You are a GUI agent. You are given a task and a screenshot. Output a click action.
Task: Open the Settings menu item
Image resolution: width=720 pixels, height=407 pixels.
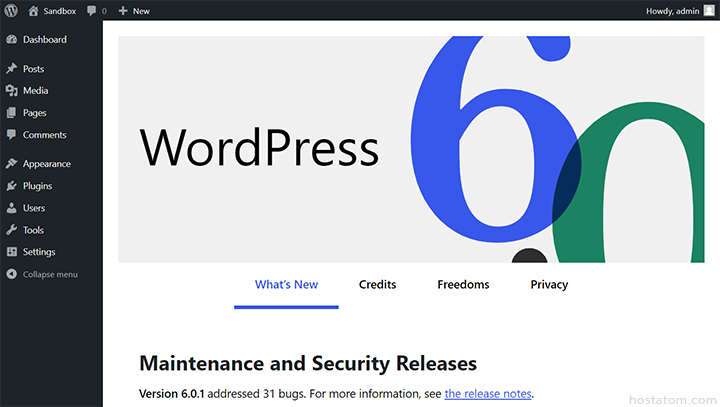(x=39, y=252)
